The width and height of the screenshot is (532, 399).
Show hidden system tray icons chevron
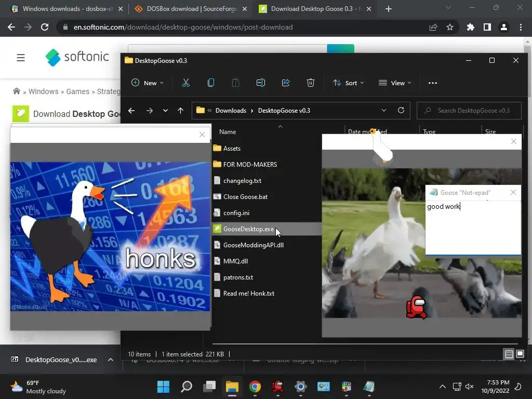[443, 387]
